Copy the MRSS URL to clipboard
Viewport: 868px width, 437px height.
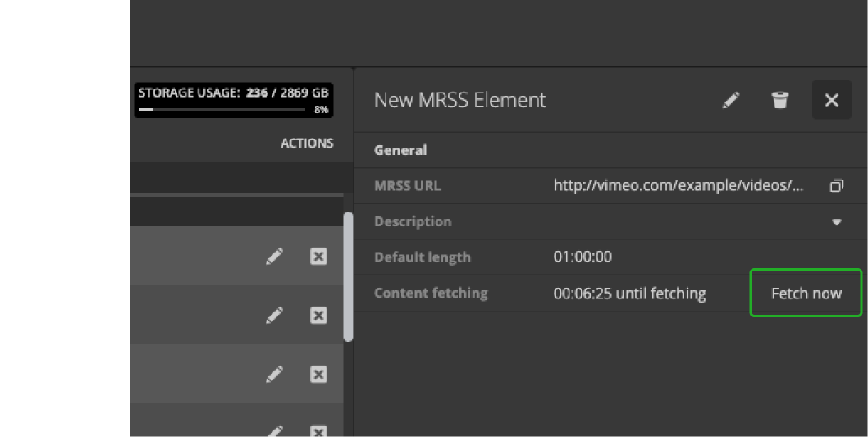coord(837,185)
